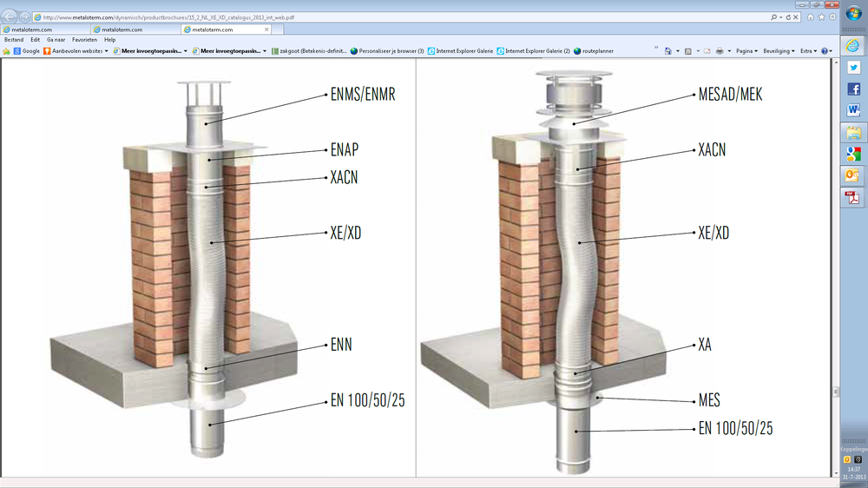The height and width of the screenshot is (488, 868).
Task: Open the Tools gear icon
Action: pyautogui.click(x=832, y=17)
